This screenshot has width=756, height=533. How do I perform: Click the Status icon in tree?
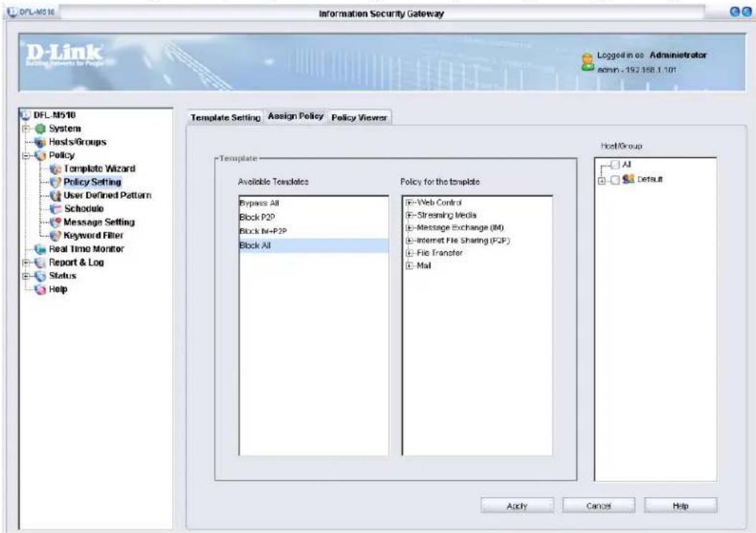40,276
